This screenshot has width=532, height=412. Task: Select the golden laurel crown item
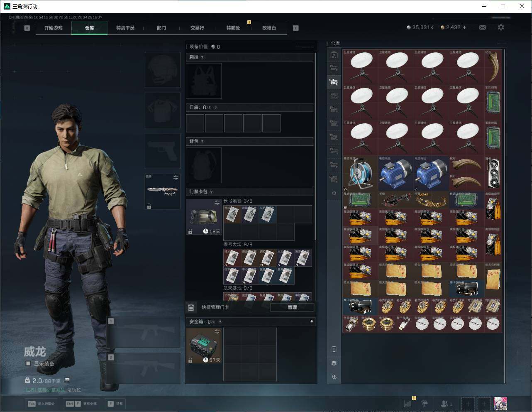point(431,200)
